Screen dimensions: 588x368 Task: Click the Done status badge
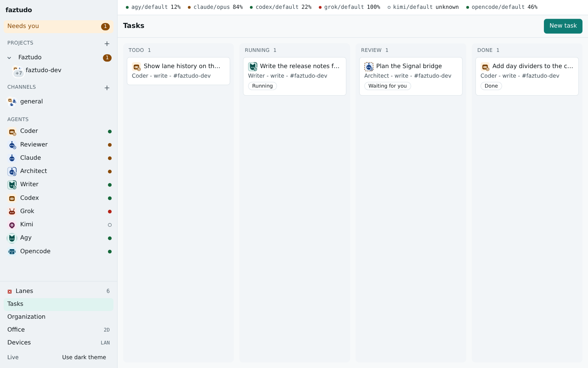491,86
